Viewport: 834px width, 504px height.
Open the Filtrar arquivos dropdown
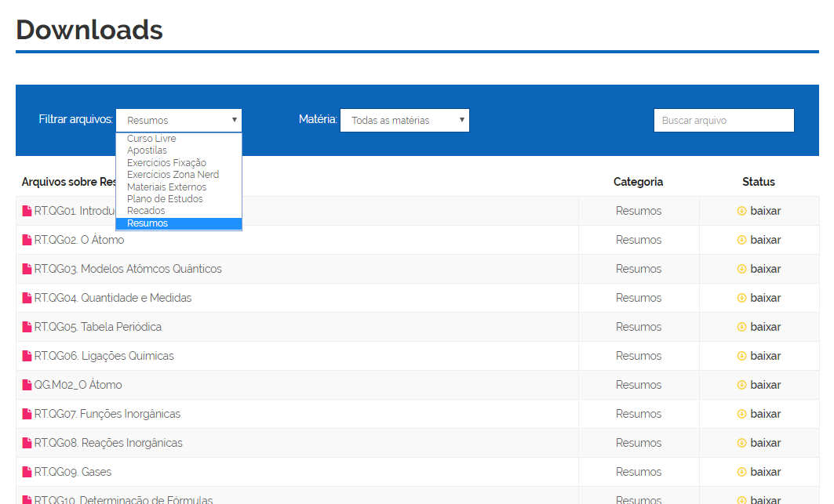click(x=179, y=120)
